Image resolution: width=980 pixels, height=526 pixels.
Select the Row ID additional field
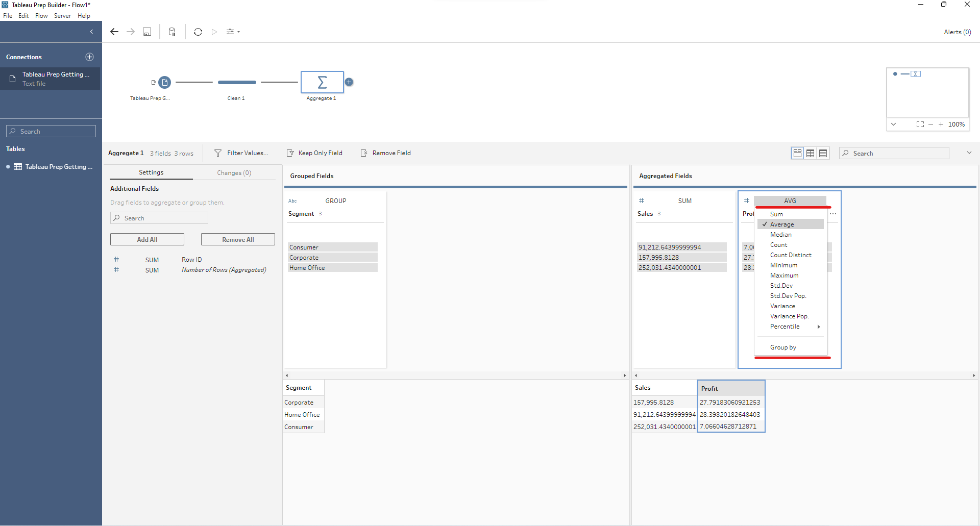tap(192, 260)
